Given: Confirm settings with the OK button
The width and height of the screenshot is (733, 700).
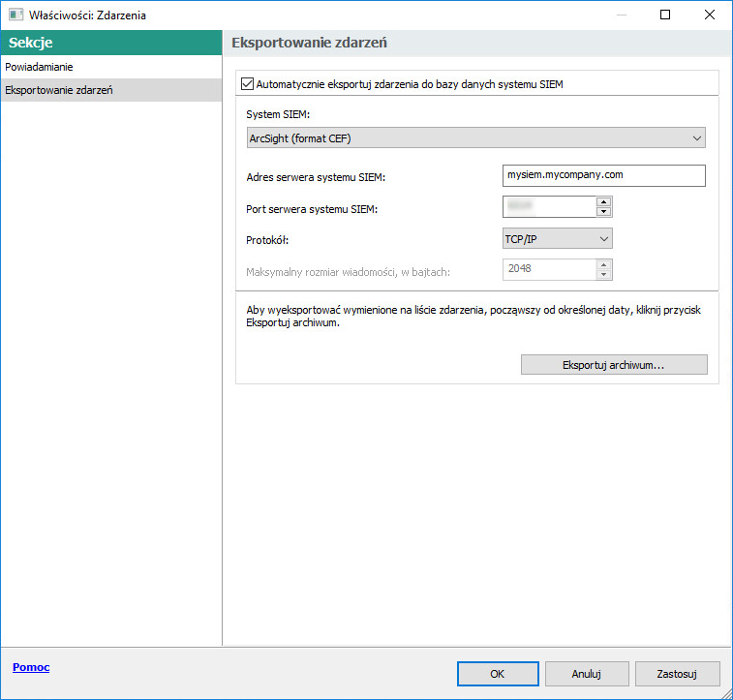Looking at the screenshot, I should click(x=497, y=674).
